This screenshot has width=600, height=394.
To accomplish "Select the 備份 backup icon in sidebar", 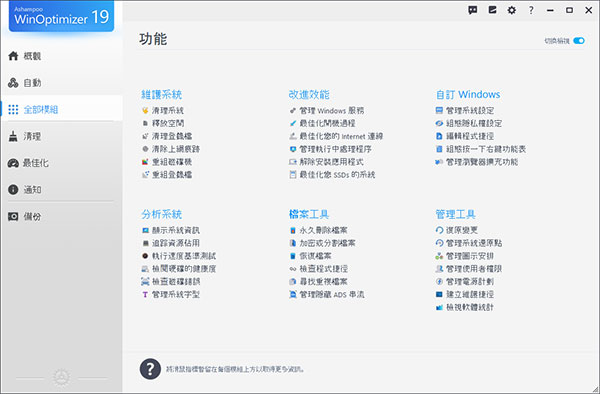I will tap(13, 217).
